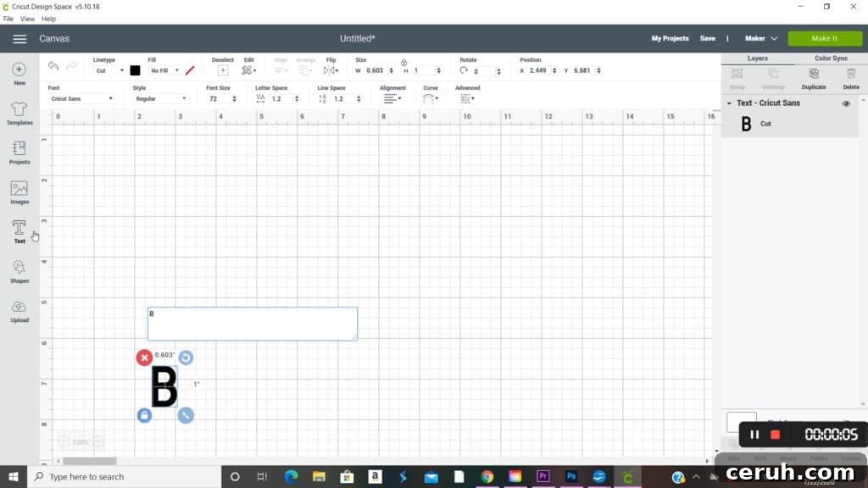Open the Maker machine dropdown
This screenshot has height=488, width=868.
coord(761,38)
